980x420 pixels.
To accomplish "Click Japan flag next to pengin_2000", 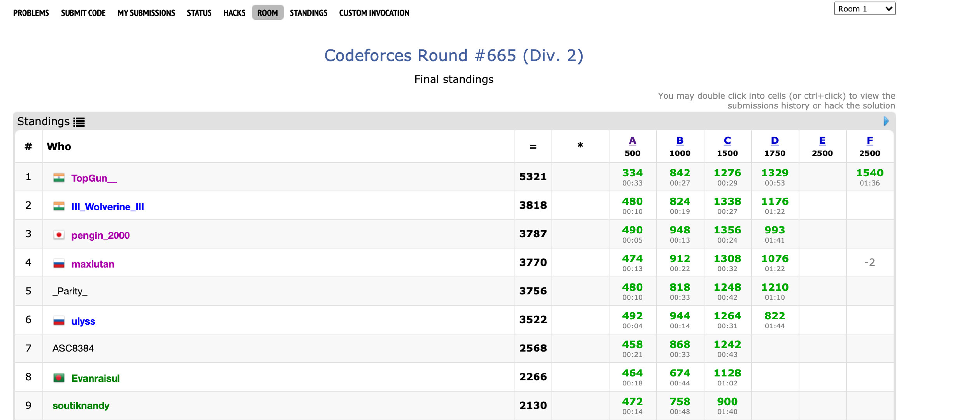I will 59,235.
